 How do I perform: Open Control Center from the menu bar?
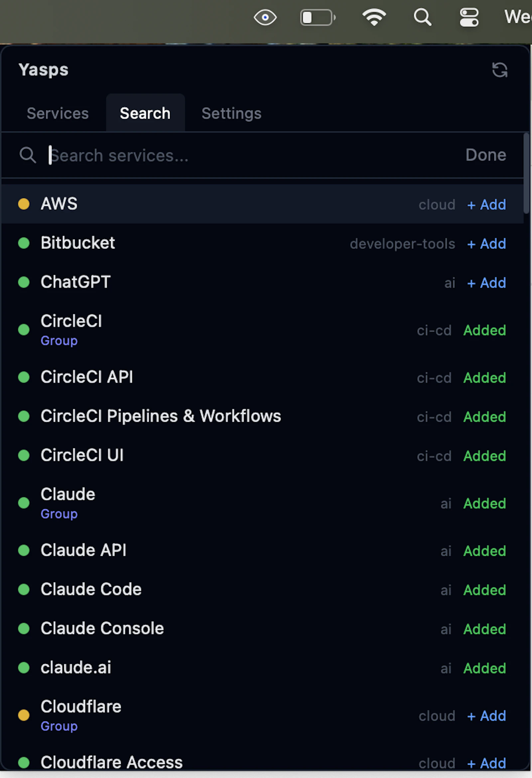click(469, 17)
